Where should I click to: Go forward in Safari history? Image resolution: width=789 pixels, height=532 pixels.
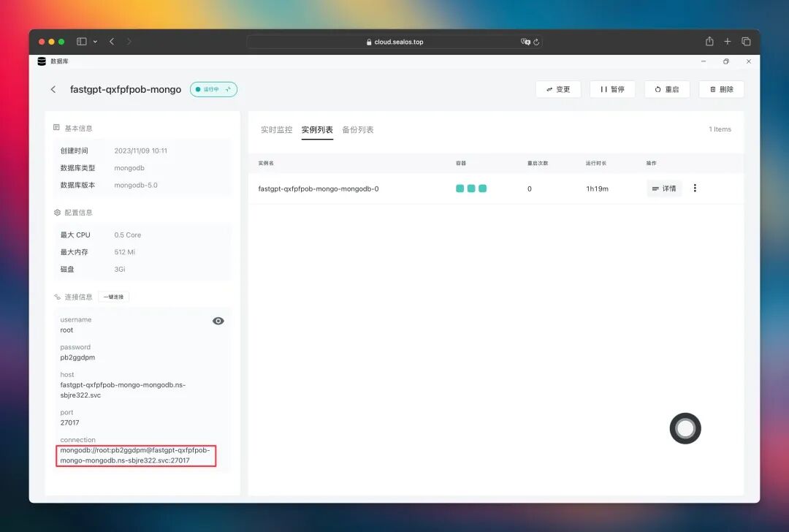pos(129,42)
